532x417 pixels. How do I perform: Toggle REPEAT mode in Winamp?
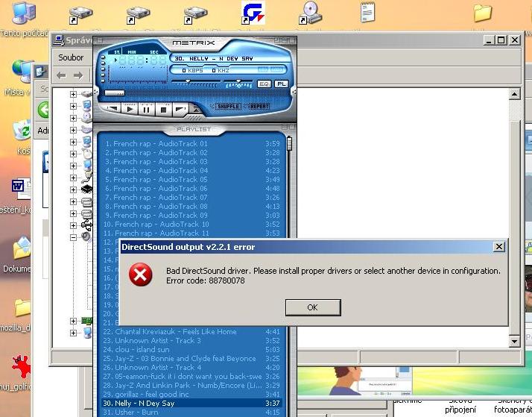259,106
